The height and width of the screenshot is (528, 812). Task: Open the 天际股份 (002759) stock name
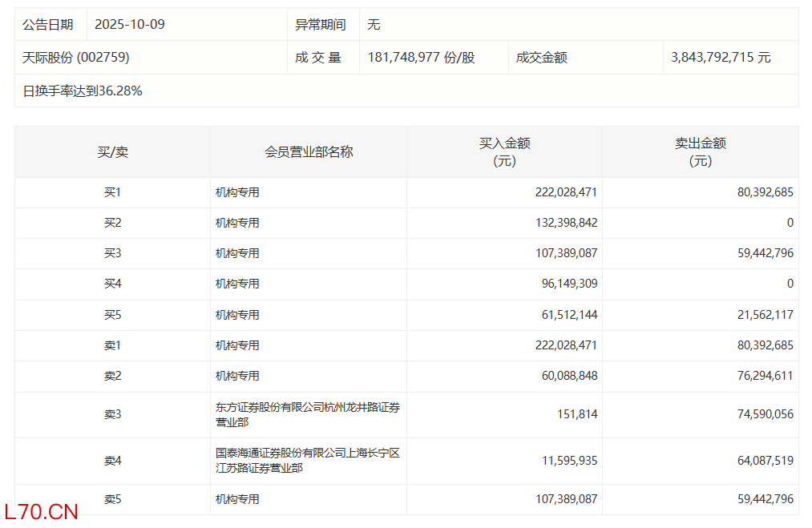[x=76, y=58]
